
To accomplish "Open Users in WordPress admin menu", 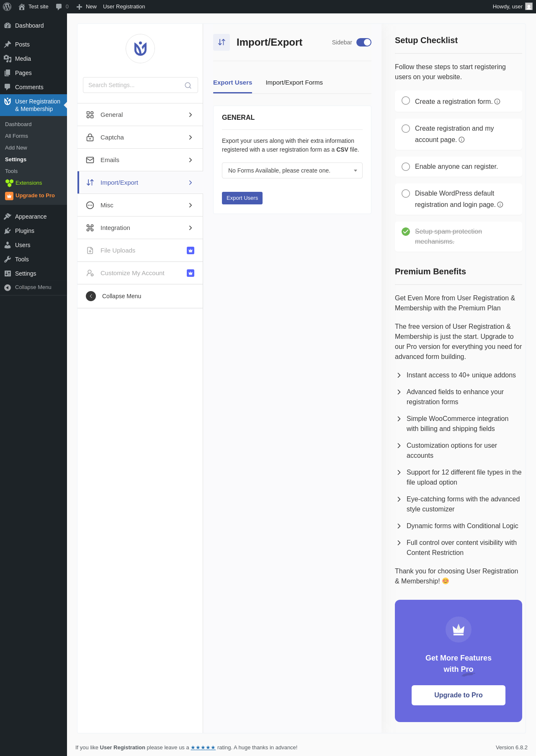I will 33,245.
